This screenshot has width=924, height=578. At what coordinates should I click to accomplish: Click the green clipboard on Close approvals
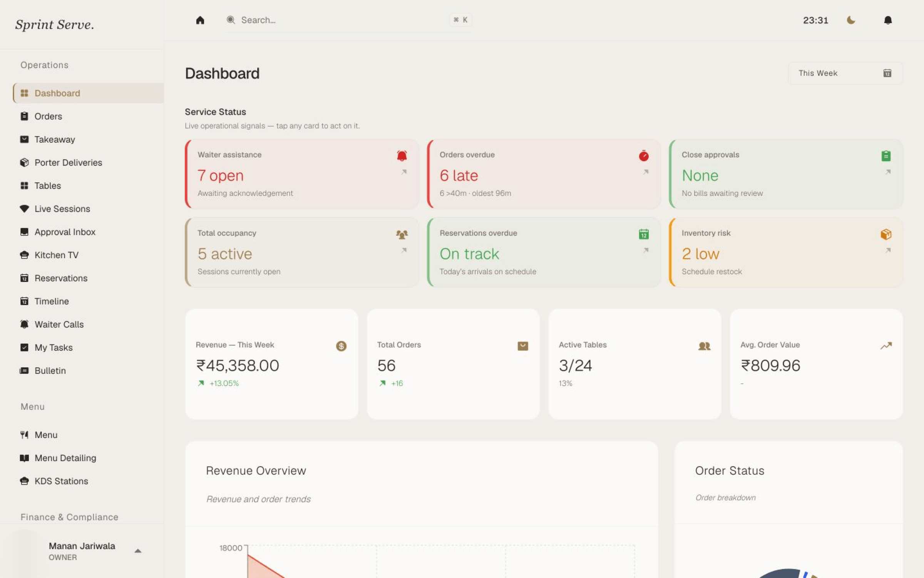[x=886, y=156]
